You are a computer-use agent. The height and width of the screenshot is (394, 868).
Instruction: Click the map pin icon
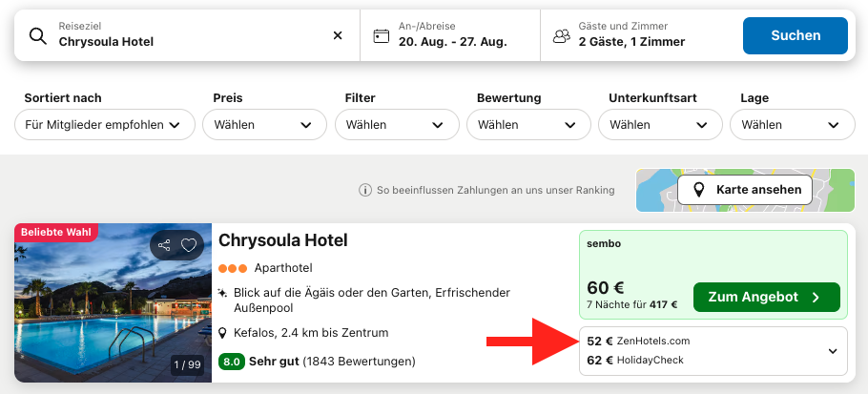[699, 191]
